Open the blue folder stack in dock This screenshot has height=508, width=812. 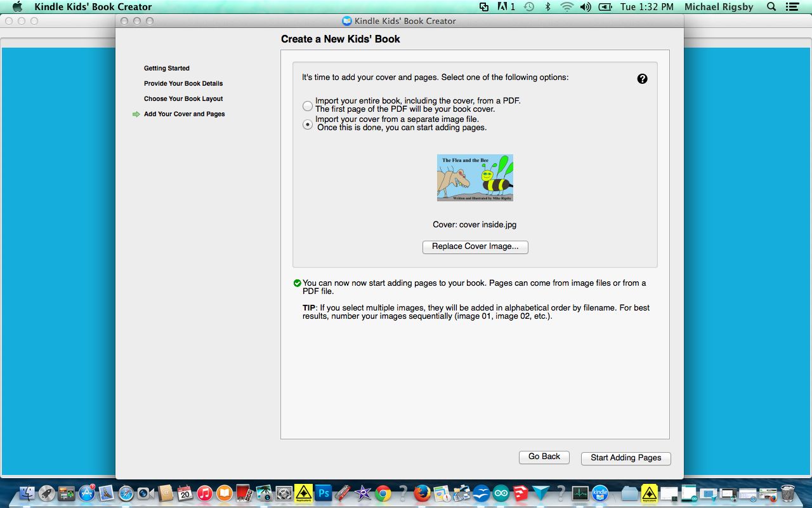pos(629,493)
